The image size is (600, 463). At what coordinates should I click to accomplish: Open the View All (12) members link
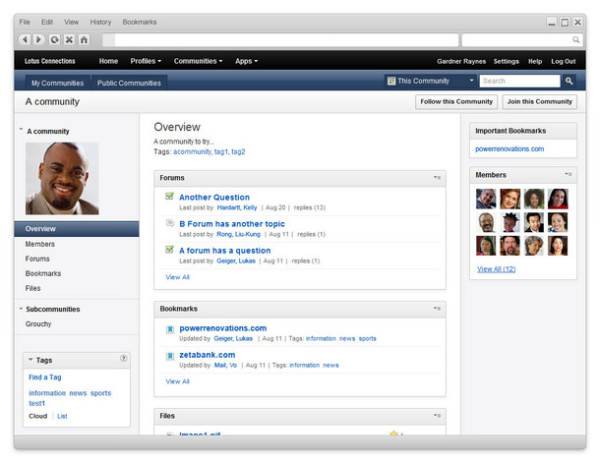coord(496,269)
